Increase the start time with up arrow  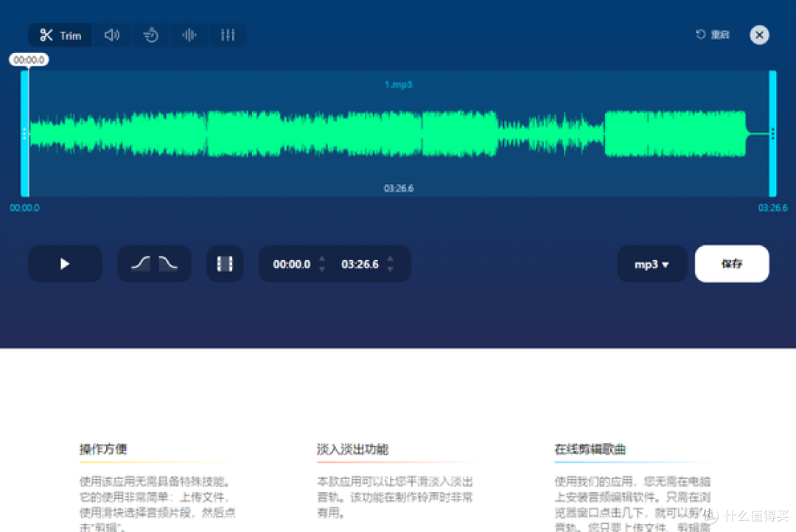(x=322, y=259)
